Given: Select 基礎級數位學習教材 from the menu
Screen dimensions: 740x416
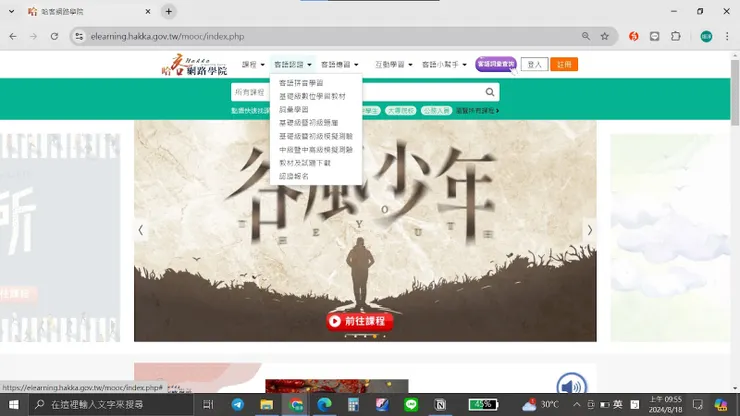Looking at the screenshot, I should coord(312,96).
